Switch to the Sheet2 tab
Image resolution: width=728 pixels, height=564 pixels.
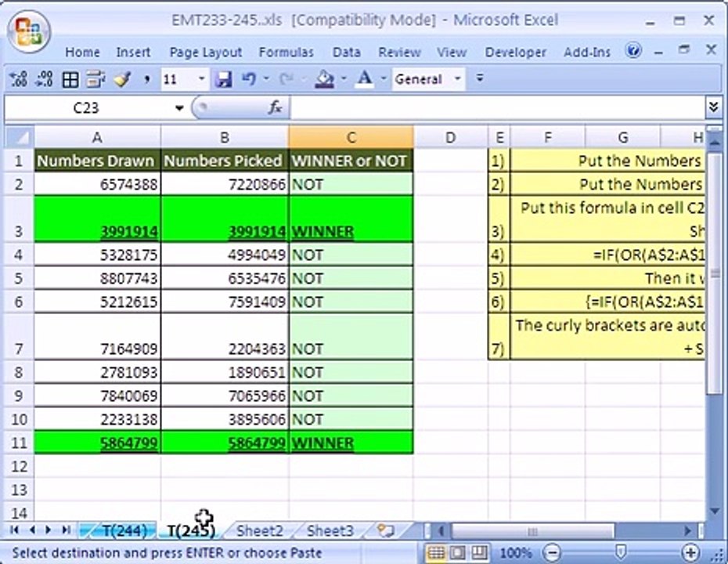[x=260, y=530]
